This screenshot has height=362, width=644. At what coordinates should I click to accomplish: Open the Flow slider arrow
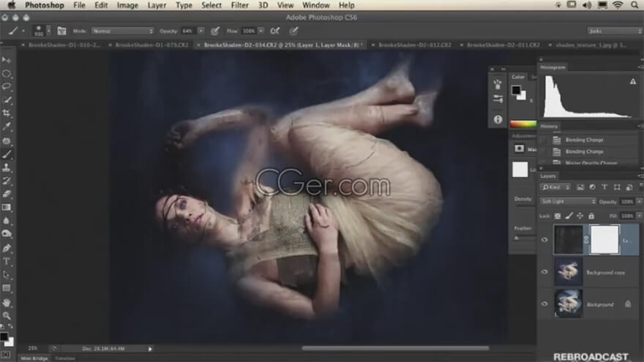click(261, 31)
